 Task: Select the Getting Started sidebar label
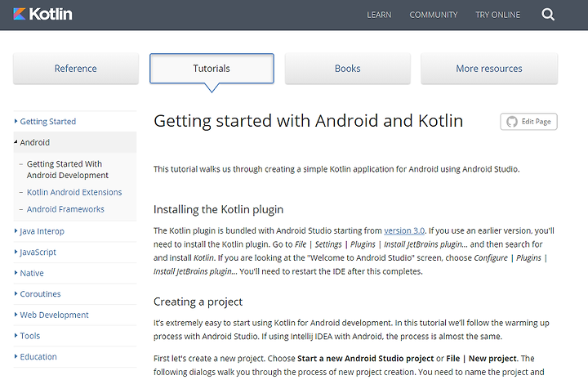pyautogui.click(x=48, y=122)
